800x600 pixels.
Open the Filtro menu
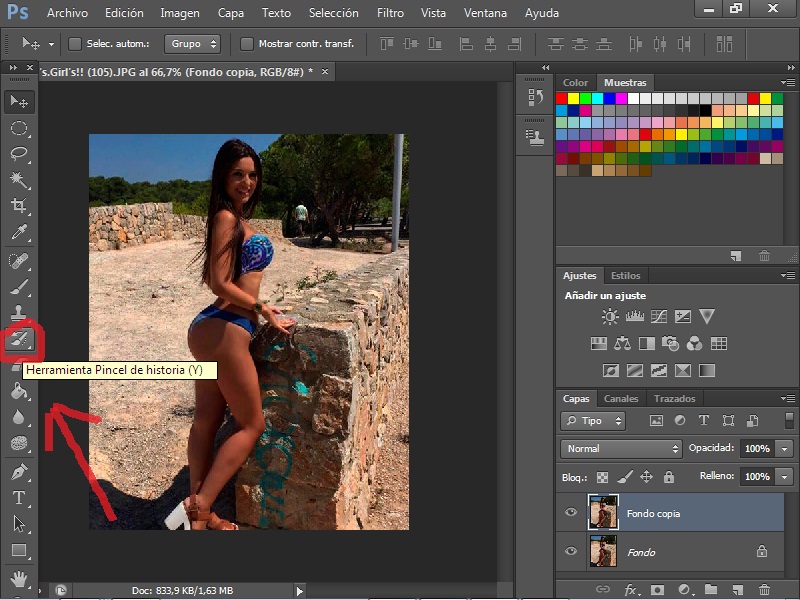click(x=390, y=13)
